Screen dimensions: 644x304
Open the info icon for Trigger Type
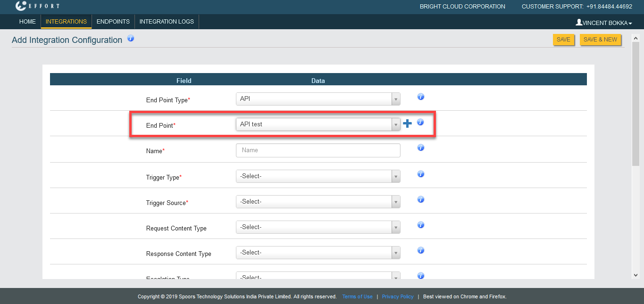coord(421,174)
